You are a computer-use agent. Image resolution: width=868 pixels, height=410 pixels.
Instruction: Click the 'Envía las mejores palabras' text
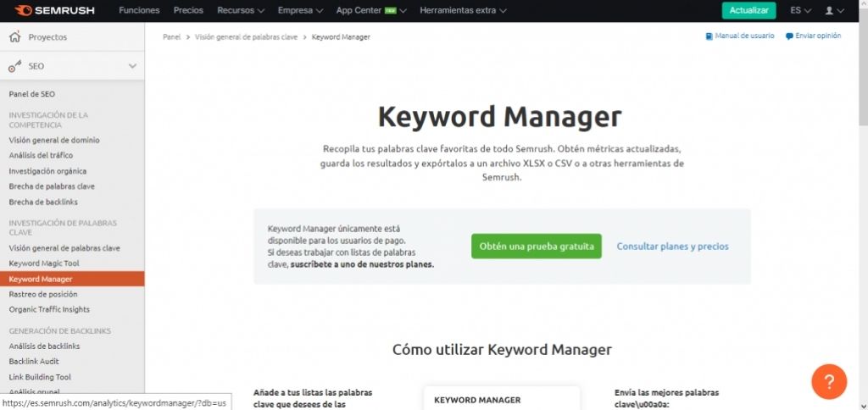[666, 392]
